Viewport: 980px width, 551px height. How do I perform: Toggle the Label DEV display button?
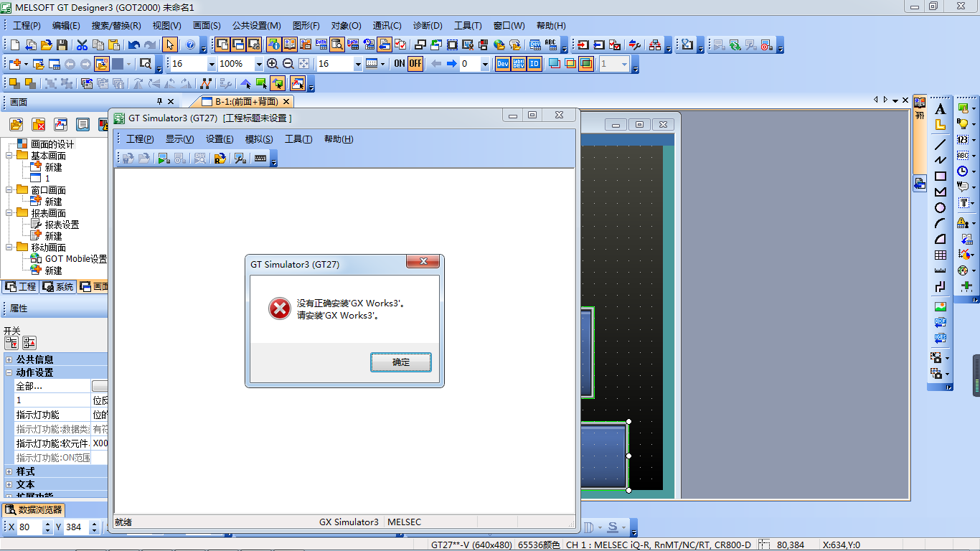pos(519,64)
